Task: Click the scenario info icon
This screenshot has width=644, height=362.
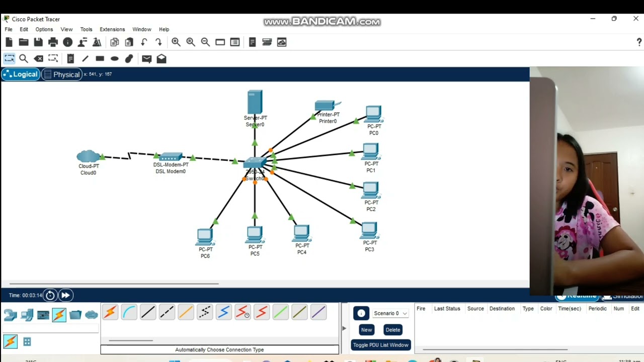Action: point(361,313)
